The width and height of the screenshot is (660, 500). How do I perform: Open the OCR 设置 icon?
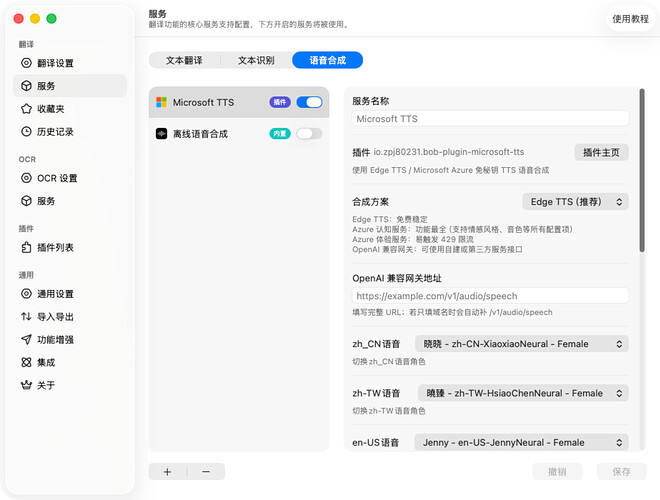pos(26,178)
